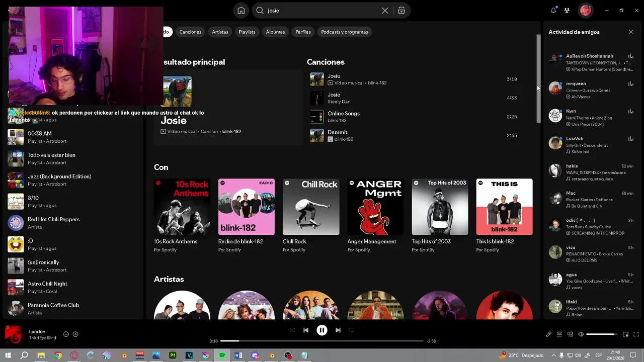The width and height of the screenshot is (644, 362).
Task: Filter results by Álbumes
Action: point(275,32)
